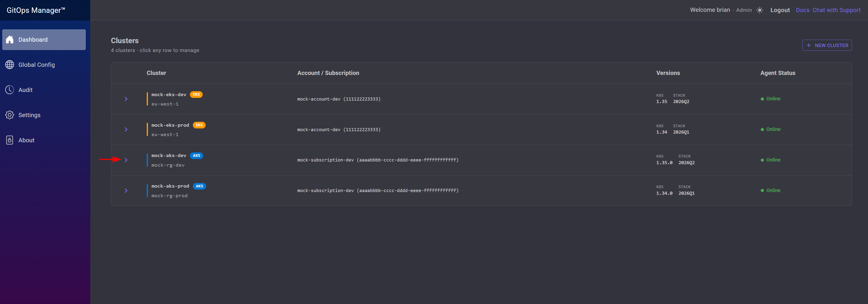
Task: Expand the mock-eks-prod cluster row
Action: click(x=126, y=129)
